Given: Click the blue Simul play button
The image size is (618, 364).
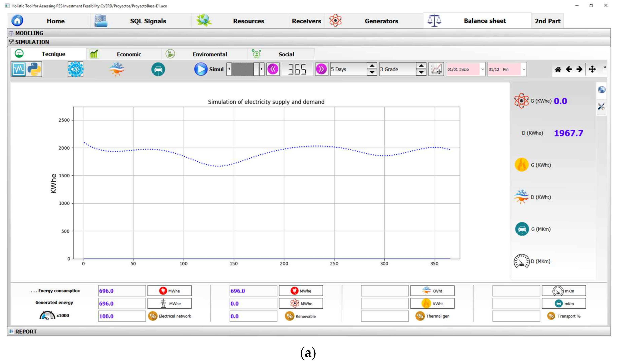Looking at the screenshot, I should (x=201, y=70).
